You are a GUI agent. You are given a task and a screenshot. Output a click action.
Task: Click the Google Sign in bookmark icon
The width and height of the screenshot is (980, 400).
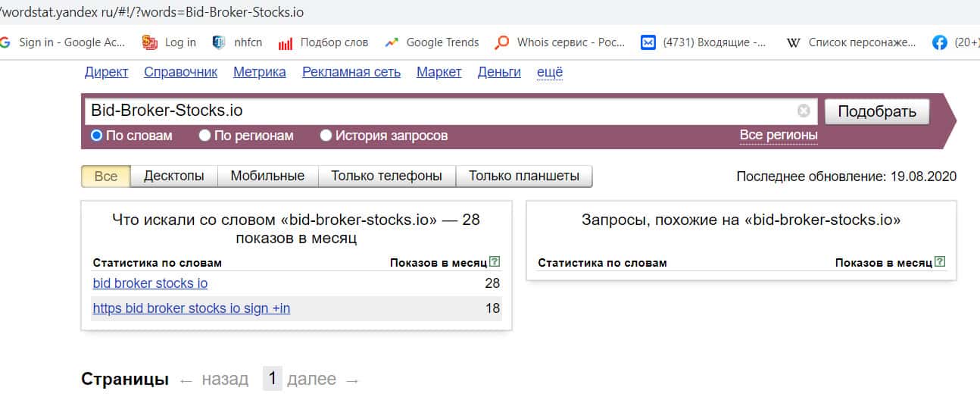click(6, 42)
